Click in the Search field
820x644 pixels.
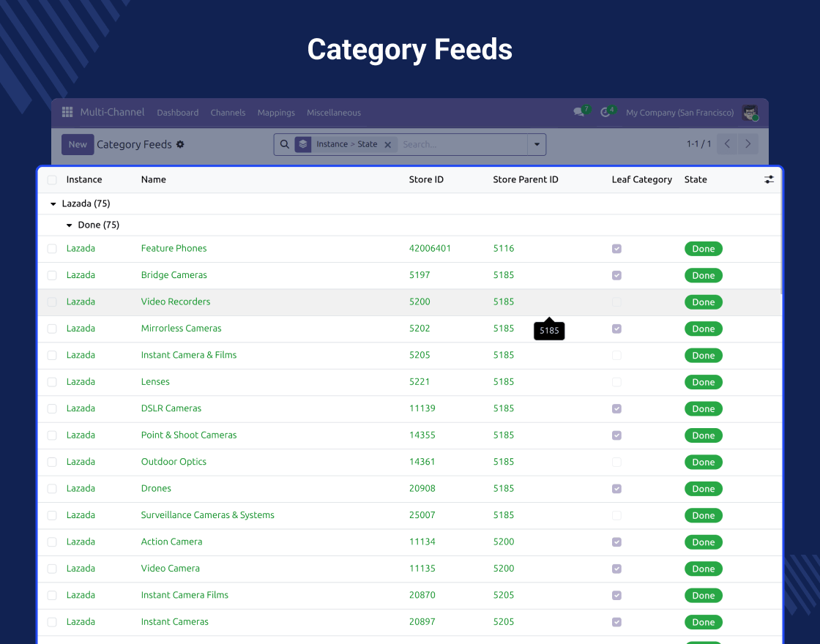pyautogui.click(x=463, y=144)
